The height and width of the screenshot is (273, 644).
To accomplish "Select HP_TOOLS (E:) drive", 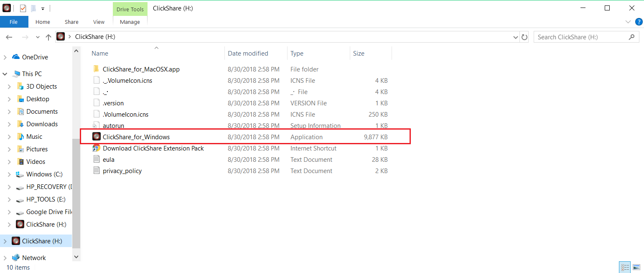I will click(x=46, y=199).
